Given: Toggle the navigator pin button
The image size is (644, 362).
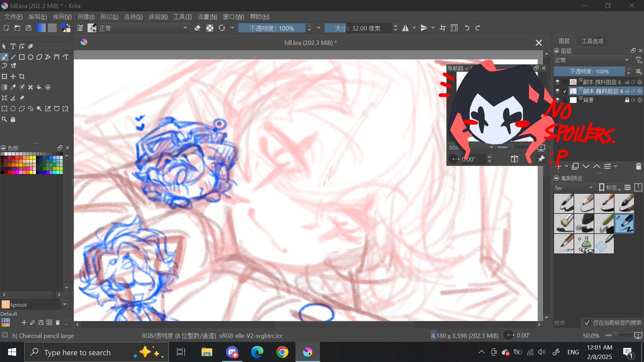Looking at the screenshot, I should click(x=541, y=159).
